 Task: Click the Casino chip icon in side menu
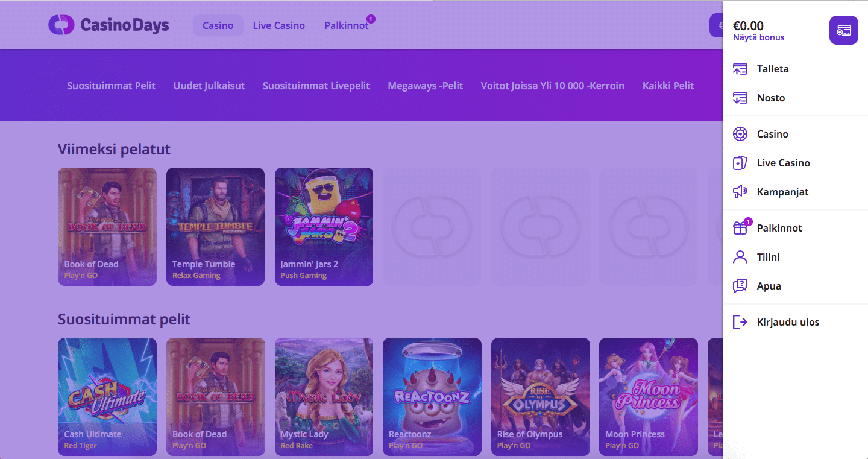click(x=740, y=134)
